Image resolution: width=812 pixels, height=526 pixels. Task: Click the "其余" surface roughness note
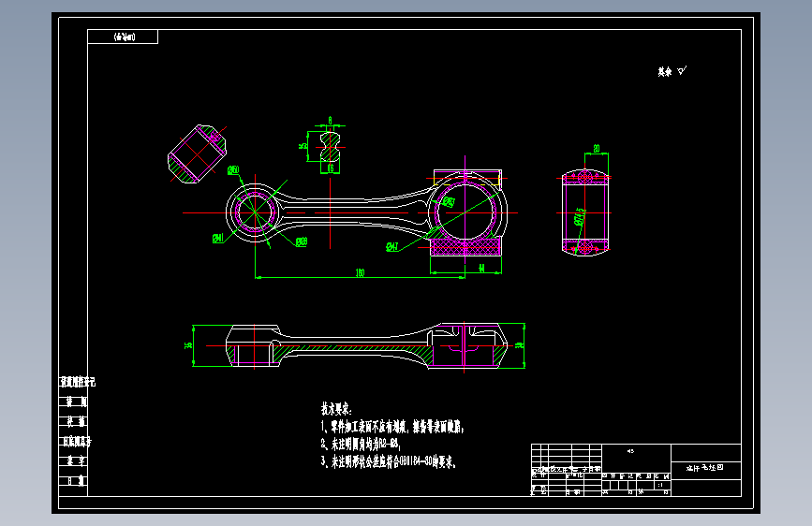tap(672, 71)
